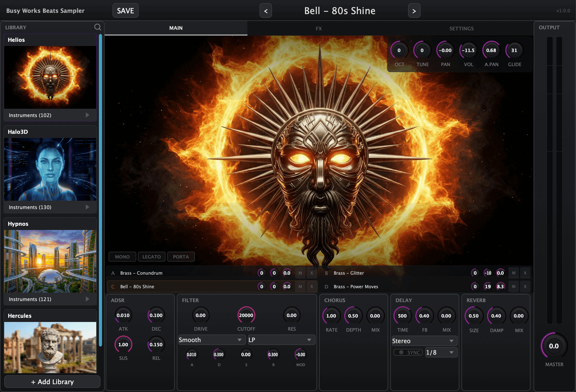
Task: Click the library search magnifier icon
Action: (98, 27)
